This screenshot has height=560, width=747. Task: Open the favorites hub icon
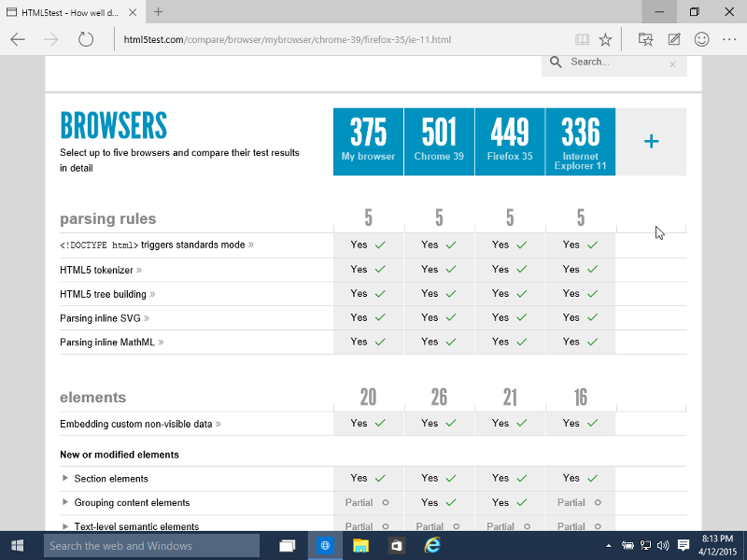(x=645, y=39)
